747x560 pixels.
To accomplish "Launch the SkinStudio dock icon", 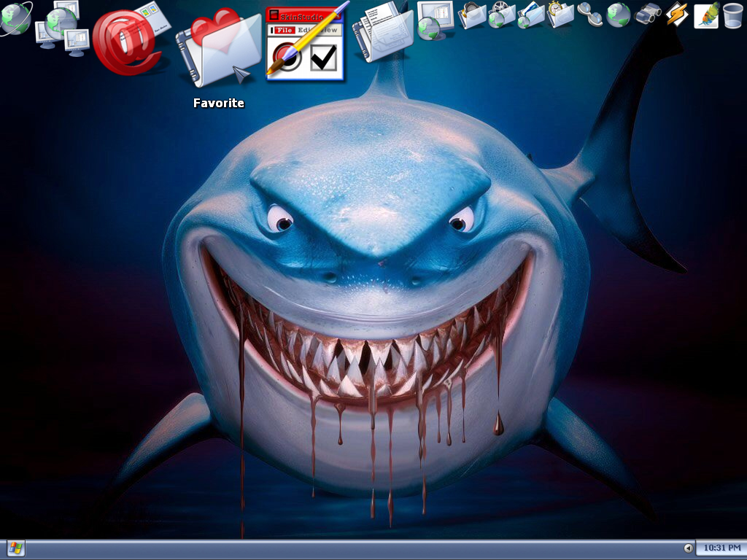I will click(307, 43).
